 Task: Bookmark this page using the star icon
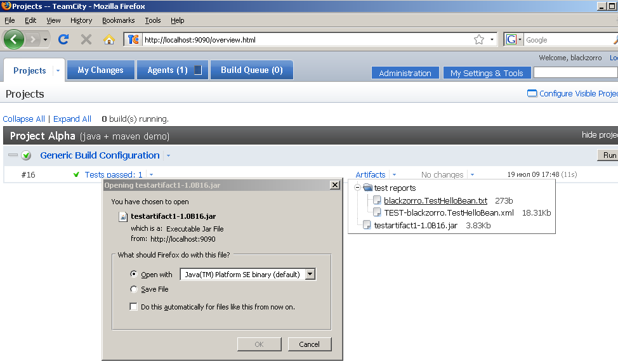pyautogui.click(x=479, y=39)
